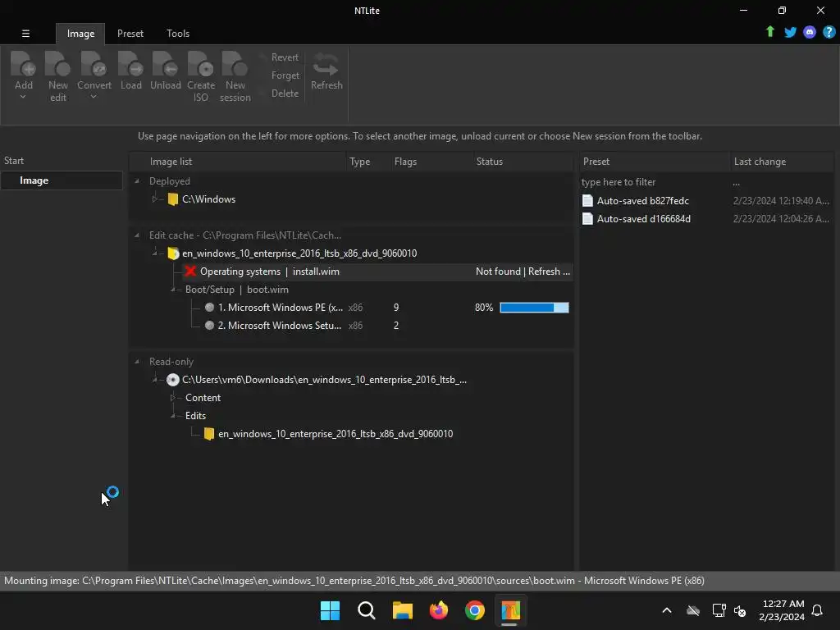The height and width of the screenshot is (630, 840).
Task: Click the Refresh toolbar icon
Action: tap(326, 64)
